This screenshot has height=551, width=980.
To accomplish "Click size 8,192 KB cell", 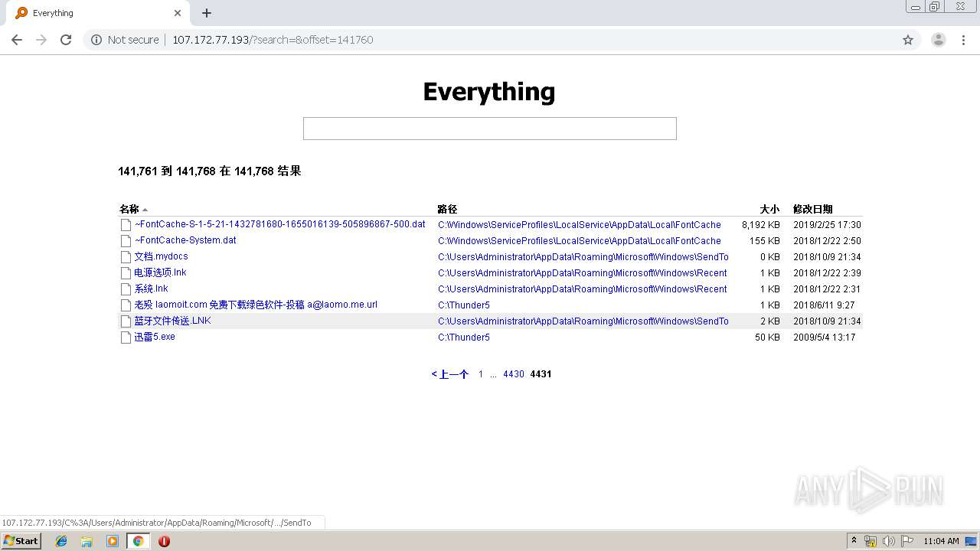I will point(761,225).
